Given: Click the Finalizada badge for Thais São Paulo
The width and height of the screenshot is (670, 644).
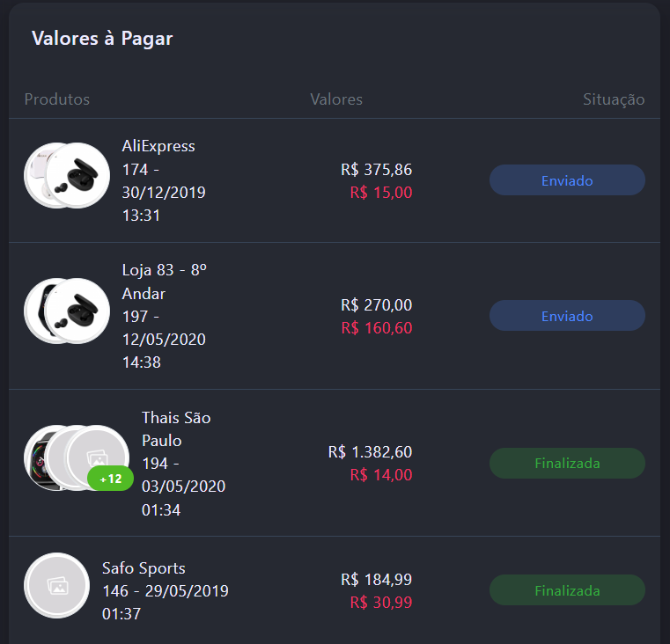Looking at the screenshot, I should (567, 463).
